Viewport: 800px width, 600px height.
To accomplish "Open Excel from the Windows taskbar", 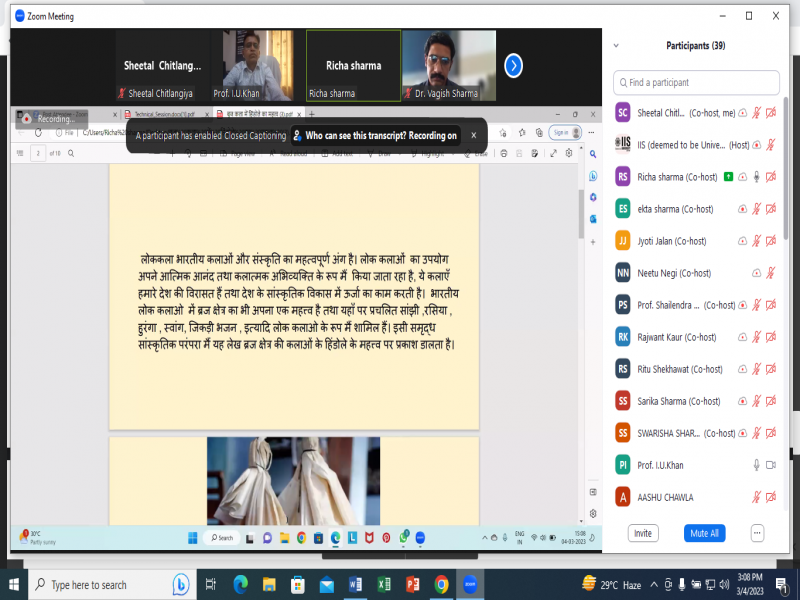I will (384, 584).
